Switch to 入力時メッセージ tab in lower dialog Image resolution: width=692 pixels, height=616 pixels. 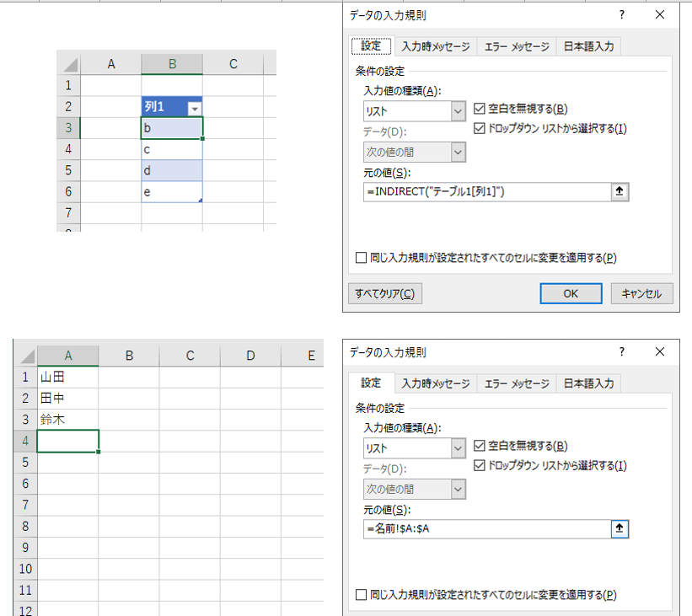pos(436,383)
